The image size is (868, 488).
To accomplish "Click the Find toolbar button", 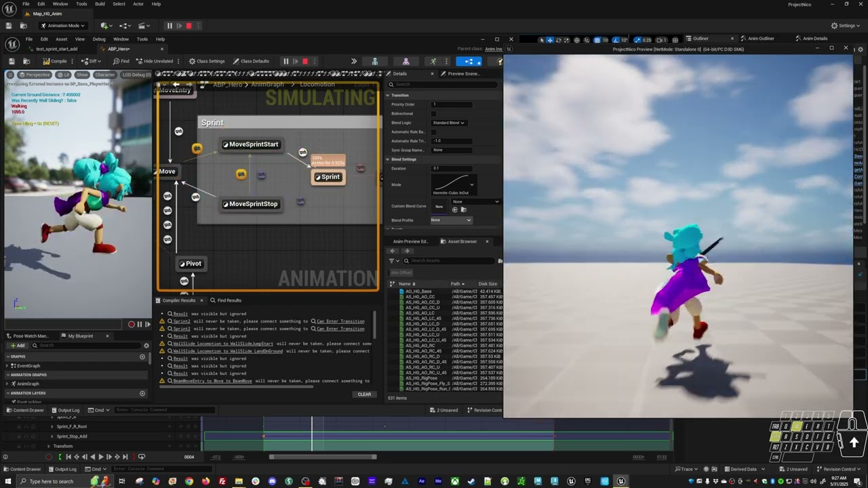I will click(121, 61).
